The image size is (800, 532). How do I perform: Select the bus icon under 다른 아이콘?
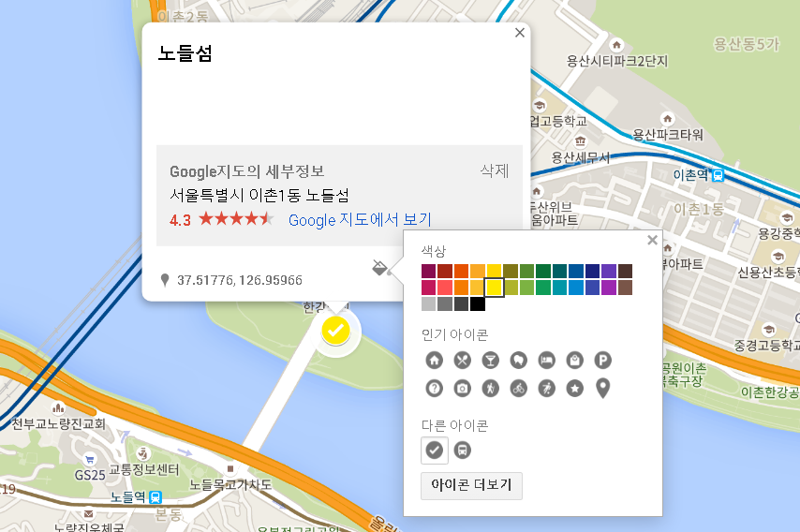point(462,451)
